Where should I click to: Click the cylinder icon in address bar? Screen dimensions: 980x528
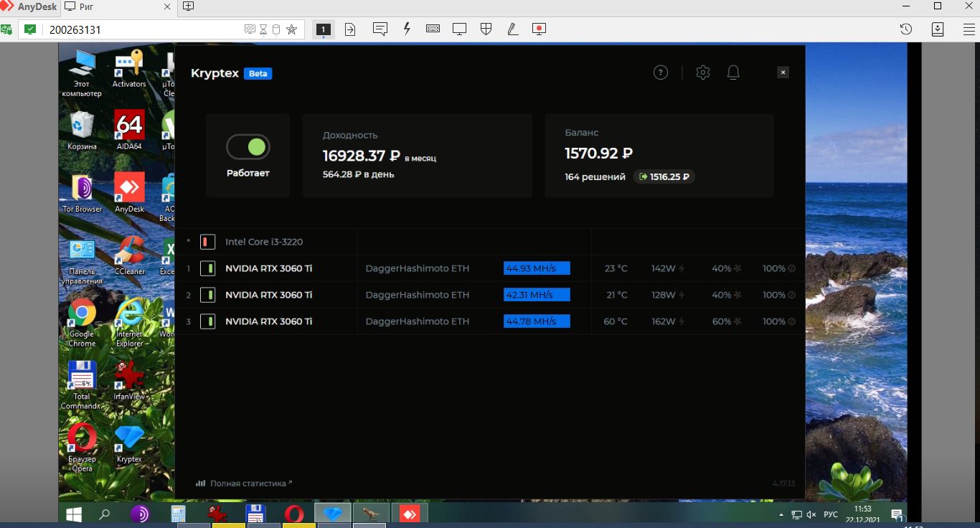(x=276, y=29)
